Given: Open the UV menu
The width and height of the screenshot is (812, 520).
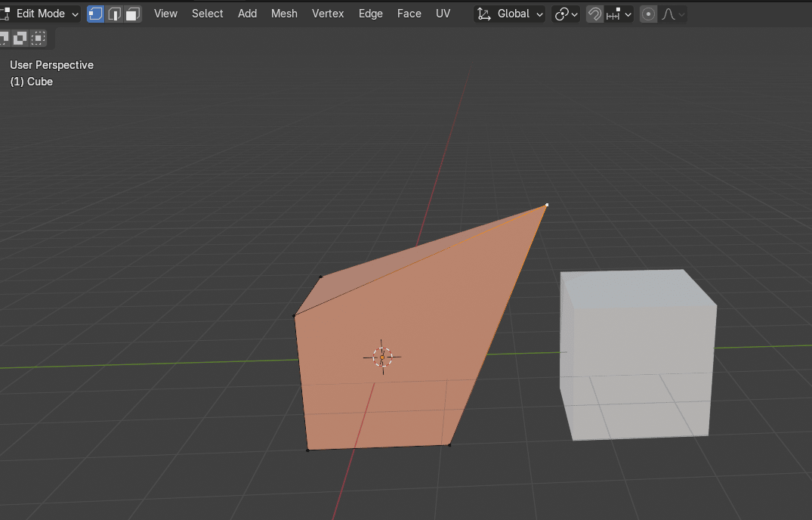Looking at the screenshot, I should pos(443,14).
